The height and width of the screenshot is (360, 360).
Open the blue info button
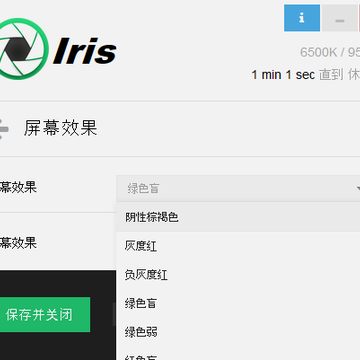coord(302,18)
